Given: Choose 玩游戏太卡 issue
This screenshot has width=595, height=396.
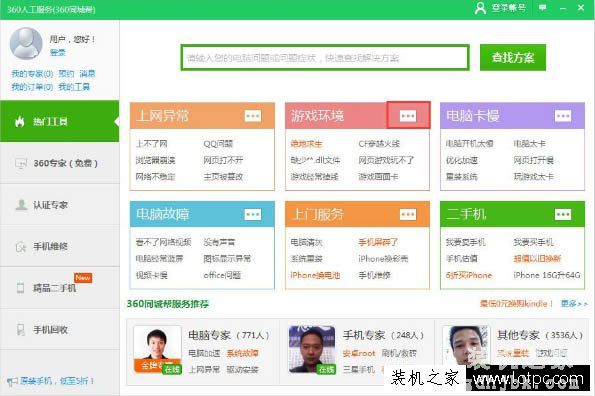Looking at the screenshot, I should tap(534, 176).
